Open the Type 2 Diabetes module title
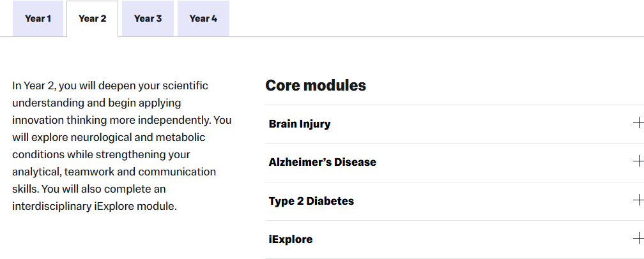Screen dimensions: 644x259 [311, 201]
